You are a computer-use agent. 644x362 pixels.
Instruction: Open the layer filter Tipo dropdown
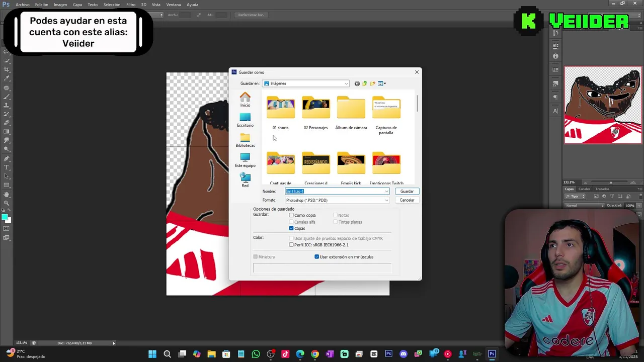(x=575, y=197)
